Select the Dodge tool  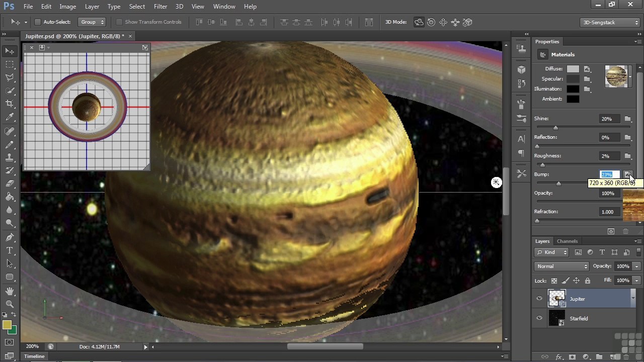[x=10, y=223]
